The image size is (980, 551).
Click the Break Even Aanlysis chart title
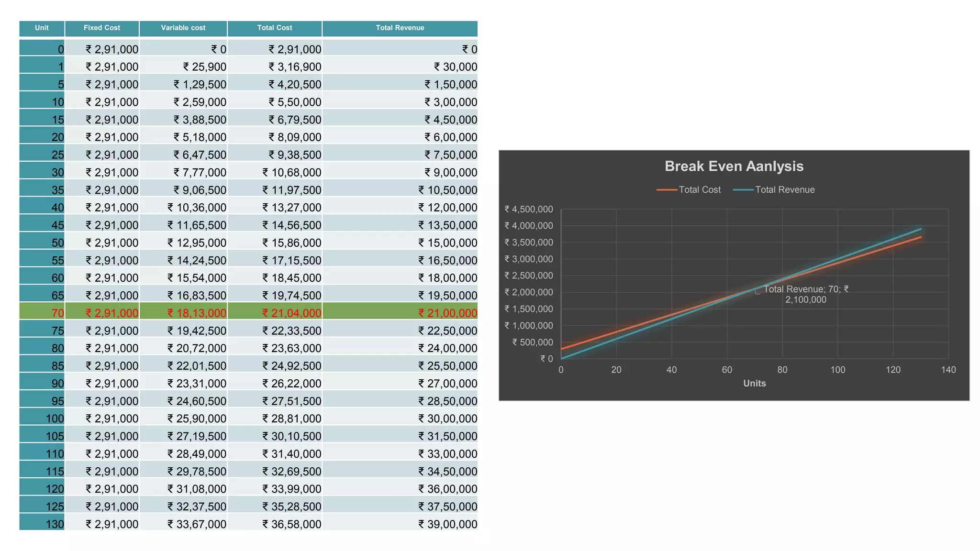pos(734,166)
